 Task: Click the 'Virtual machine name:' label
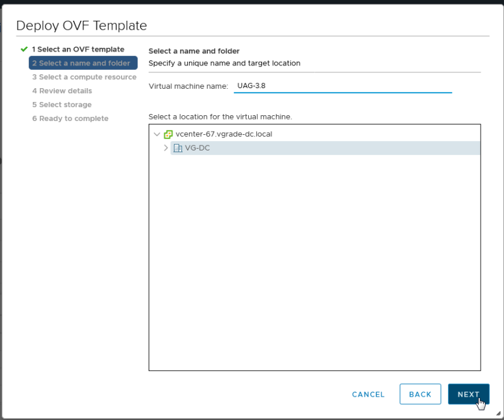(x=188, y=86)
